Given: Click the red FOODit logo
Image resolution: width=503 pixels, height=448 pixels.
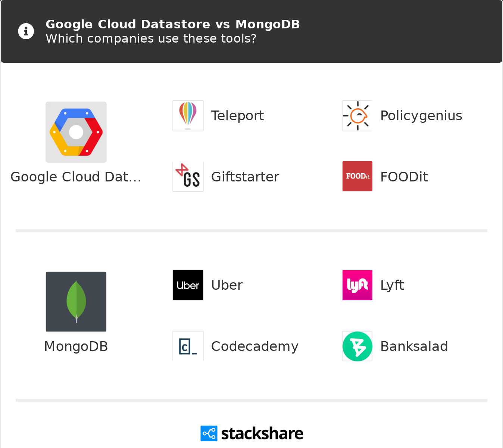Looking at the screenshot, I should click(357, 177).
